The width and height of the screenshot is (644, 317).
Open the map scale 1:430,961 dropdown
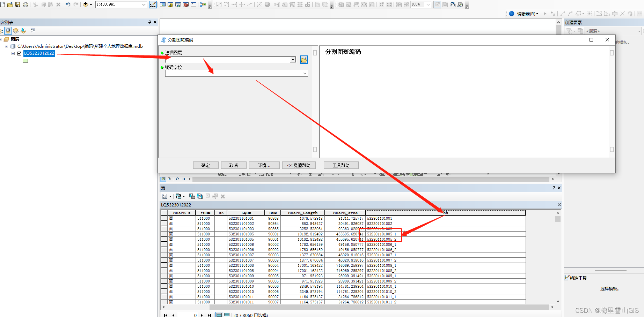pyautogui.click(x=144, y=5)
